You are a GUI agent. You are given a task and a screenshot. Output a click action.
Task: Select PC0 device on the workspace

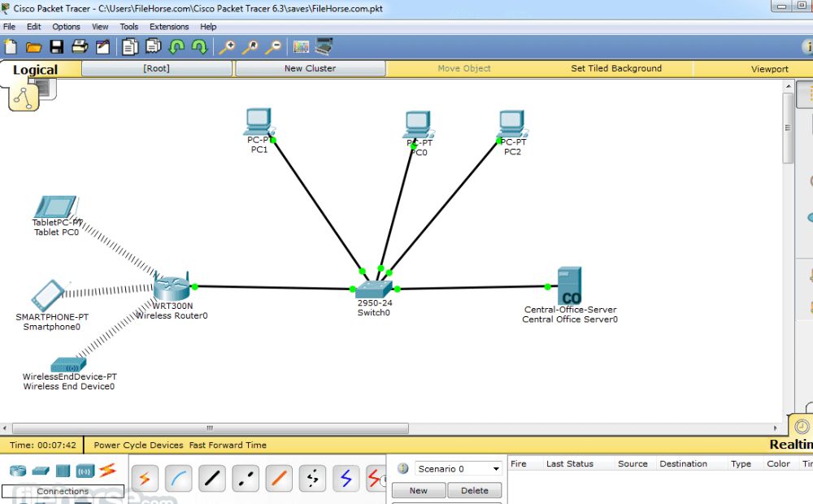(418, 124)
